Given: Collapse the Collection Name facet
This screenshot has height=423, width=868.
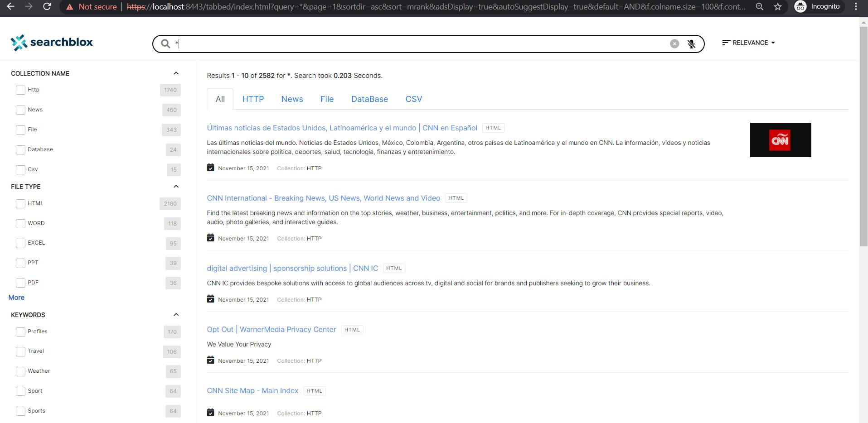Looking at the screenshot, I should (x=176, y=73).
